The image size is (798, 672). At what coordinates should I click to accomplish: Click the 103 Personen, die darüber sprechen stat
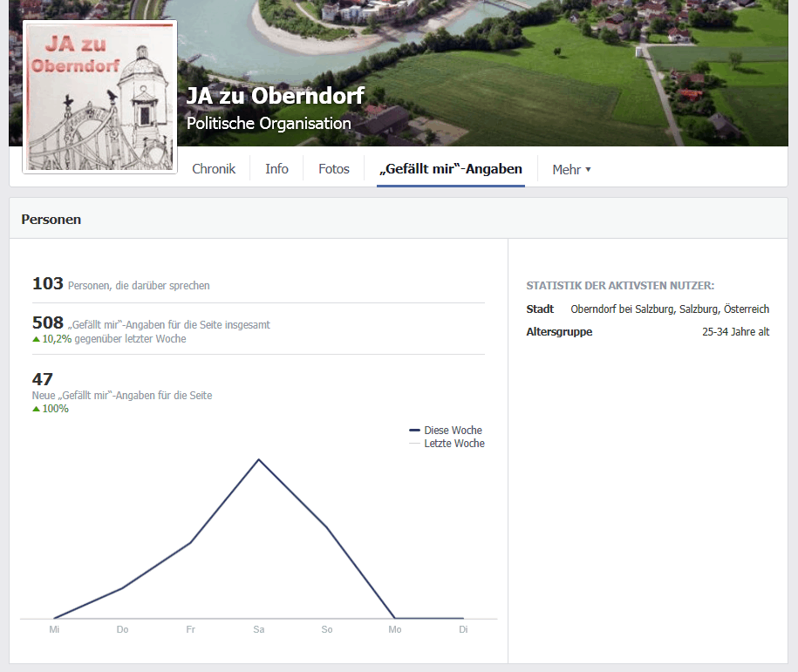click(x=121, y=284)
